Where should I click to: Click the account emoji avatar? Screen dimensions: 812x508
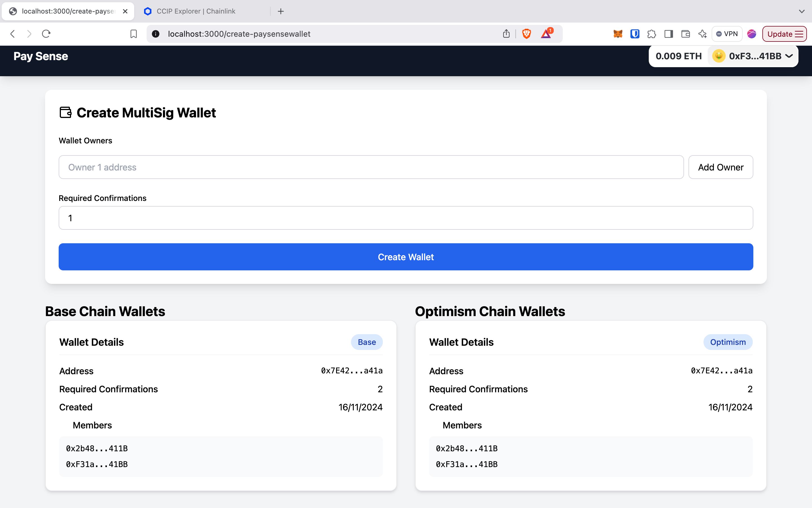tap(719, 56)
